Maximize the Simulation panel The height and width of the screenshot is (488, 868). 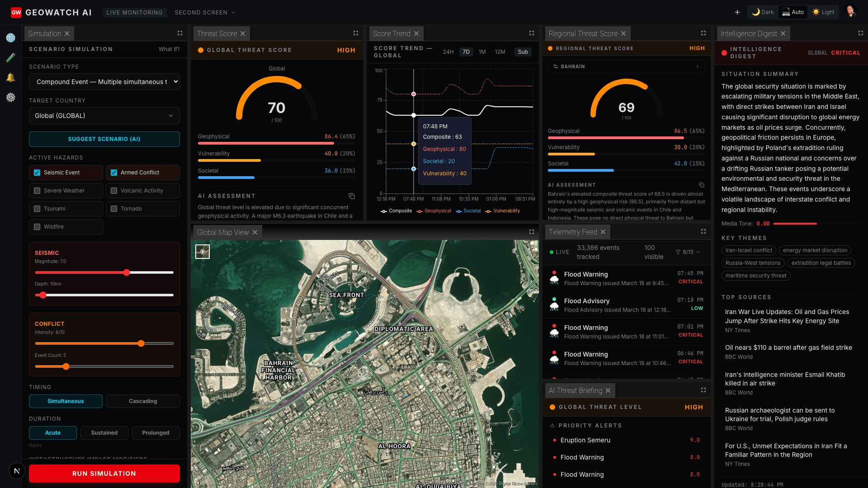(x=180, y=33)
